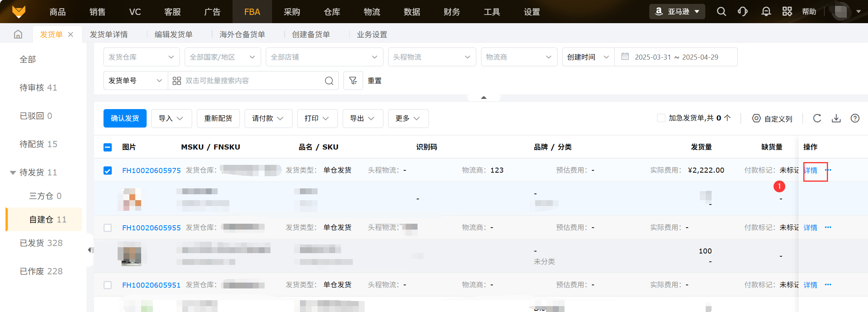Click the 重新配货 button
The image size is (868, 312).
(x=218, y=119)
